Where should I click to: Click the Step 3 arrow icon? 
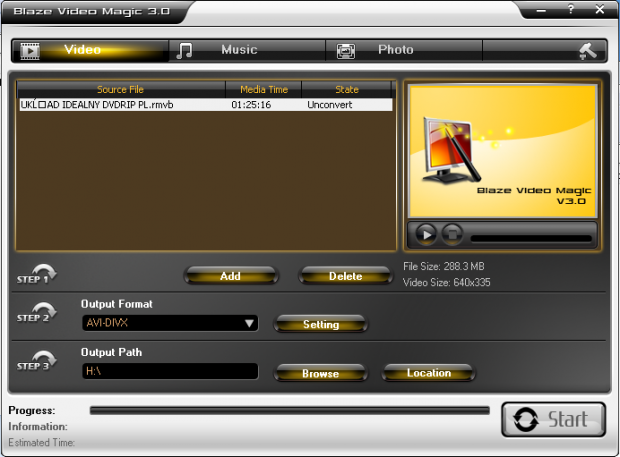pos(37,361)
